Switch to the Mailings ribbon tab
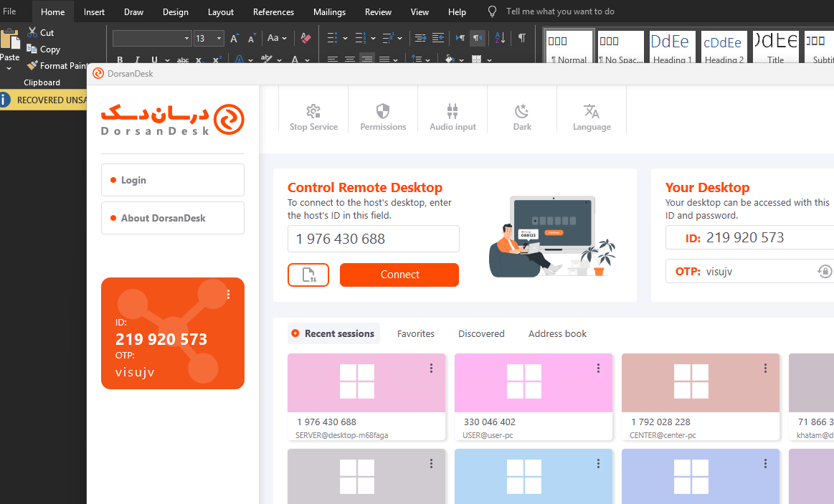Viewport: 834px width, 504px height. 329,11
